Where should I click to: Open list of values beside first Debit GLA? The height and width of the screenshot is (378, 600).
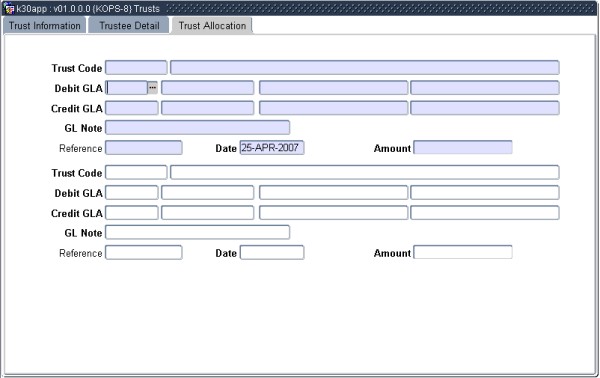pyautogui.click(x=153, y=88)
